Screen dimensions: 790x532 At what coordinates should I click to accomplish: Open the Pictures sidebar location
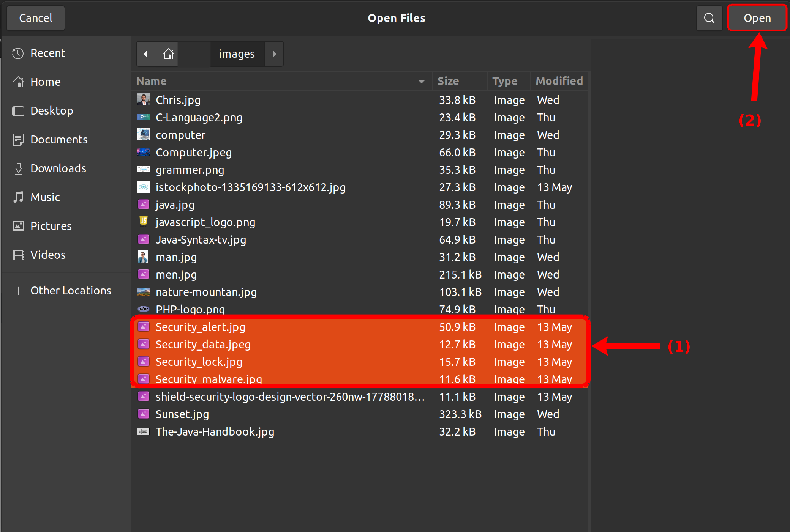[x=51, y=226]
